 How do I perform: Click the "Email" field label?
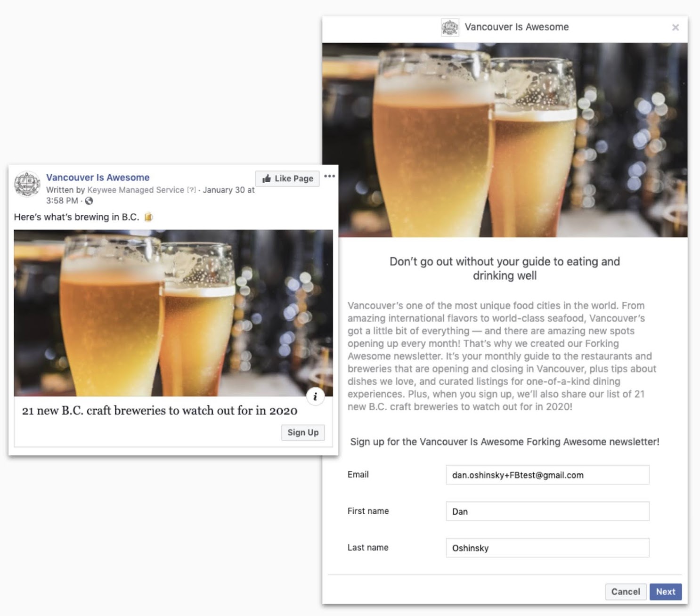click(358, 475)
